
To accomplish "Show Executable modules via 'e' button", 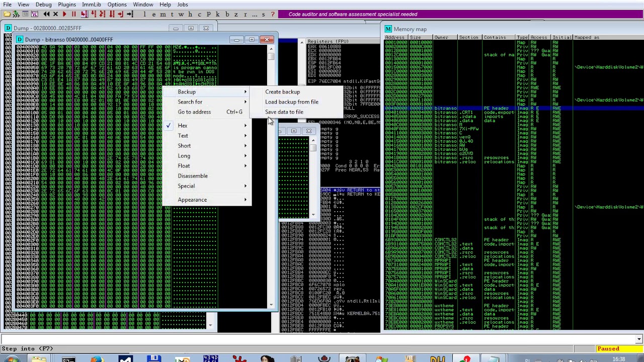I will tap(153, 14).
